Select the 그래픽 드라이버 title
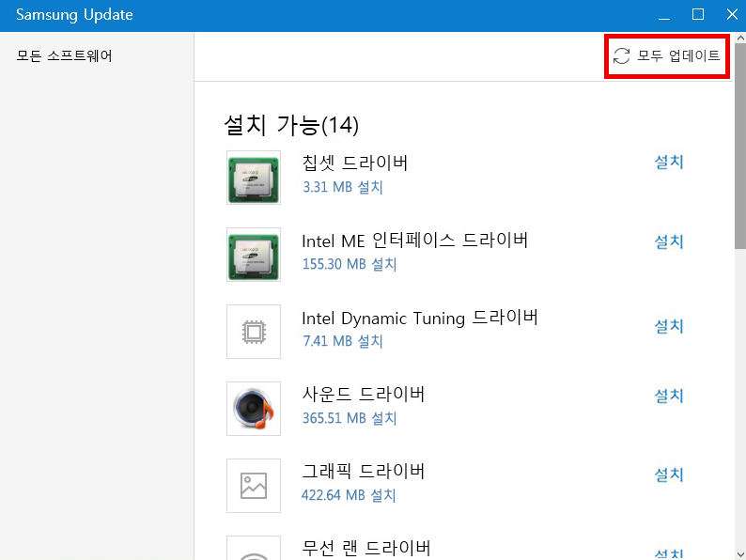Screen dimensions: 746x560 point(364,471)
